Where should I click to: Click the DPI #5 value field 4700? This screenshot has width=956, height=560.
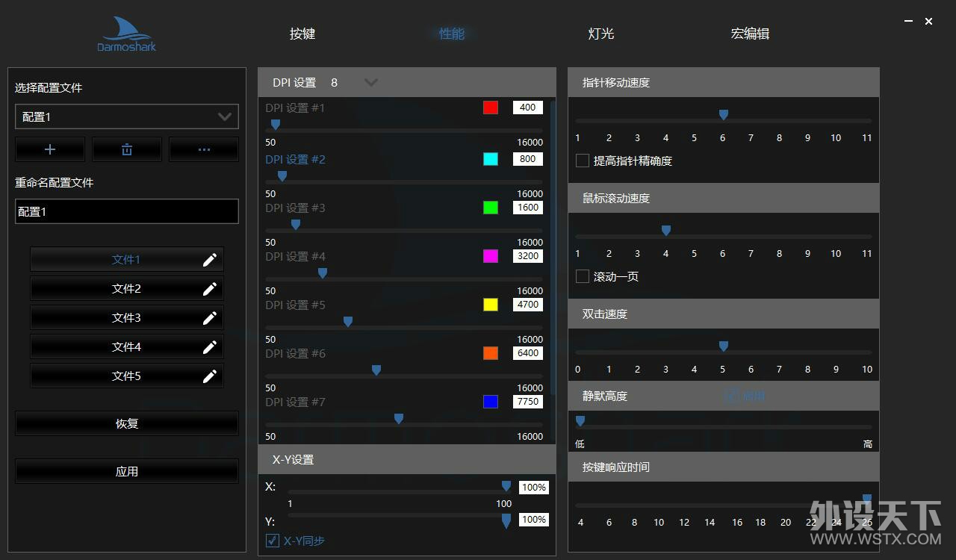point(527,305)
